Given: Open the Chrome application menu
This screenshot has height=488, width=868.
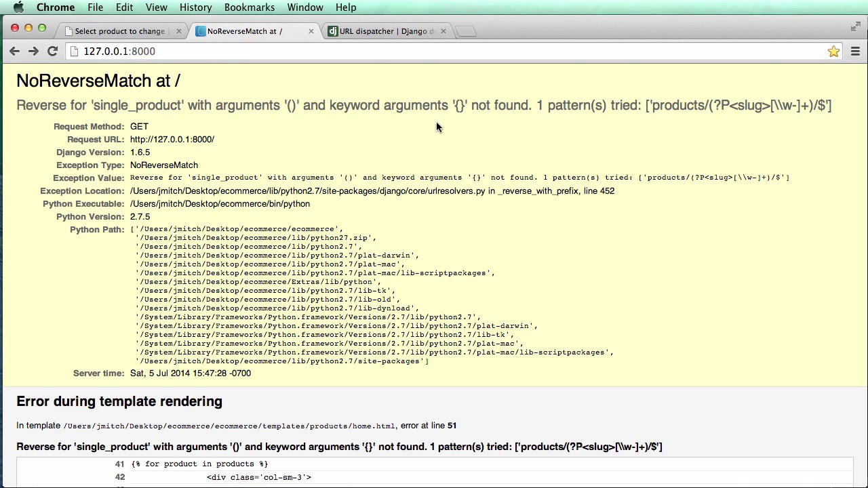Looking at the screenshot, I should [x=56, y=7].
